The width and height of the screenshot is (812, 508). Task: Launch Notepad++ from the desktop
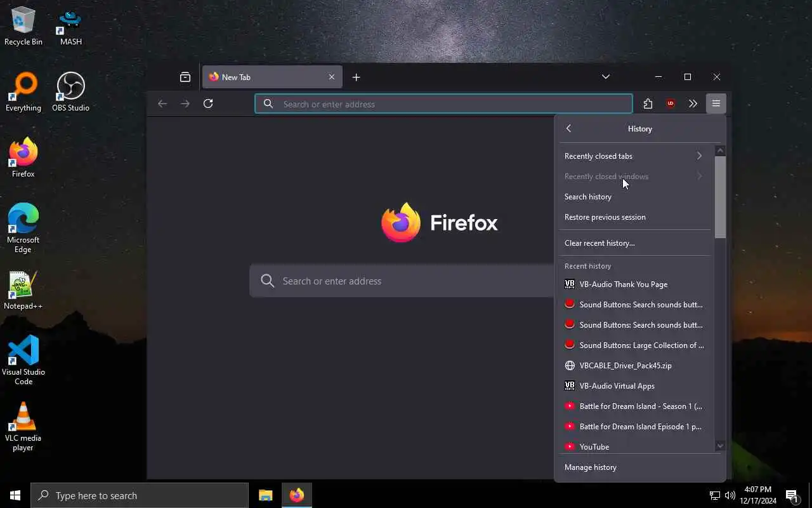[23, 290]
